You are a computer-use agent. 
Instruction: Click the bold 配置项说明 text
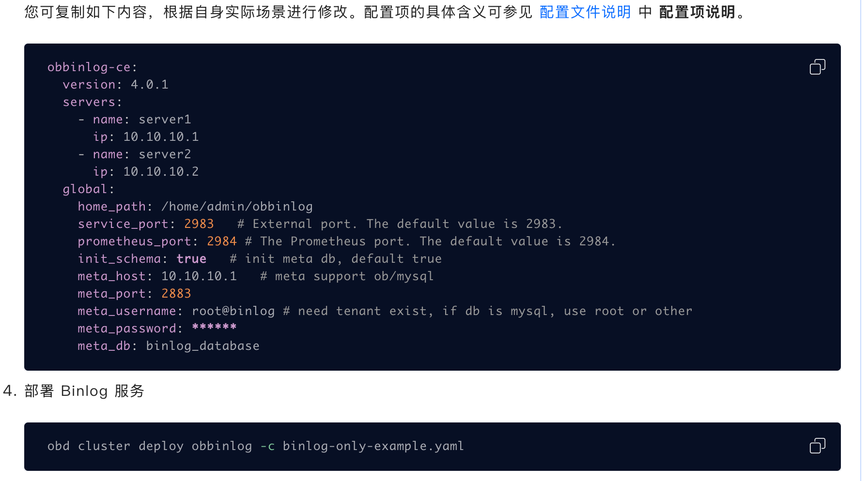697,12
